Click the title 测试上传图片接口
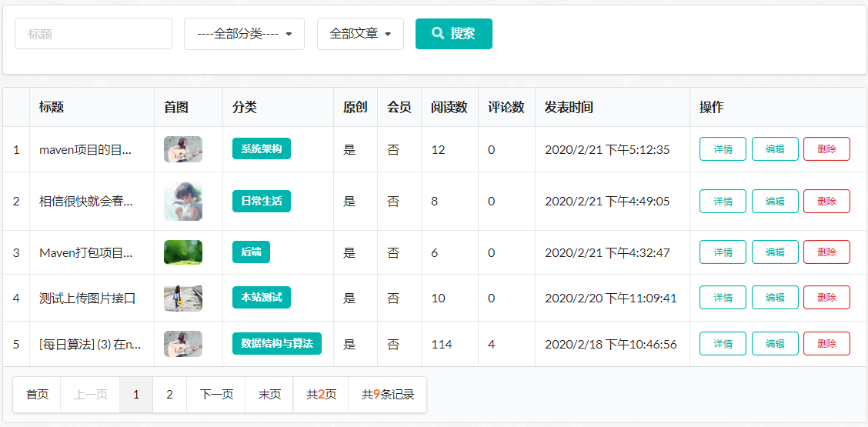The width and height of the screenshot is (868, 427). coord(88,299)
